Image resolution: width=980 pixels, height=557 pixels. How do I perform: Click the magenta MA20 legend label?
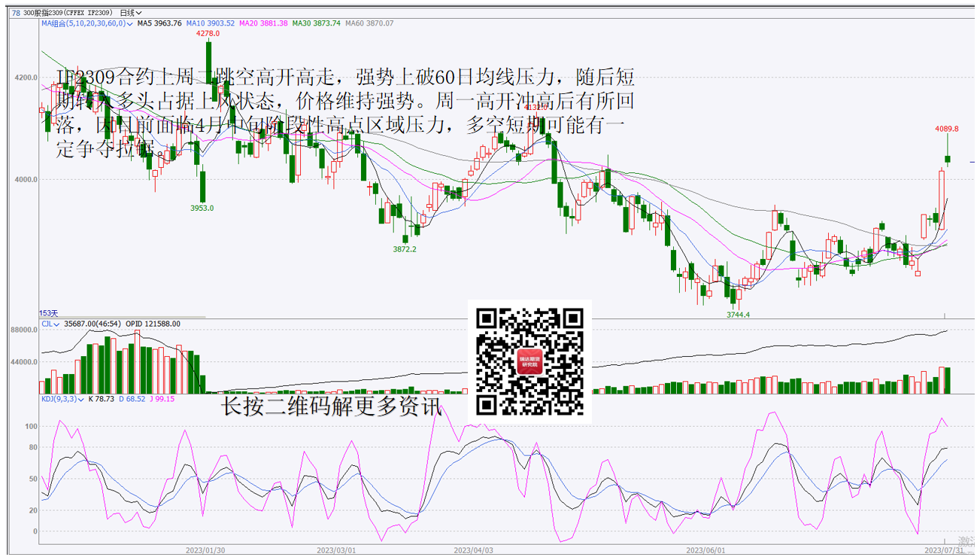tap(263, 23)
